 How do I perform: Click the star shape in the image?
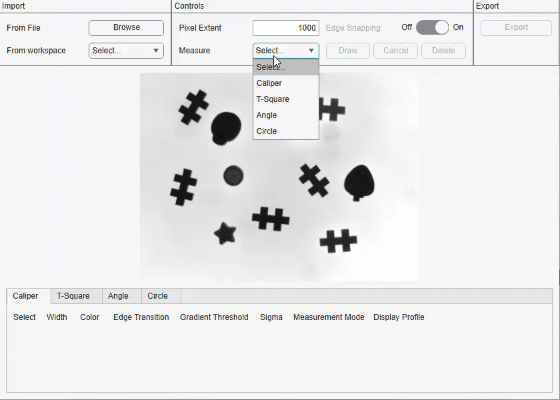pos(225,233)
